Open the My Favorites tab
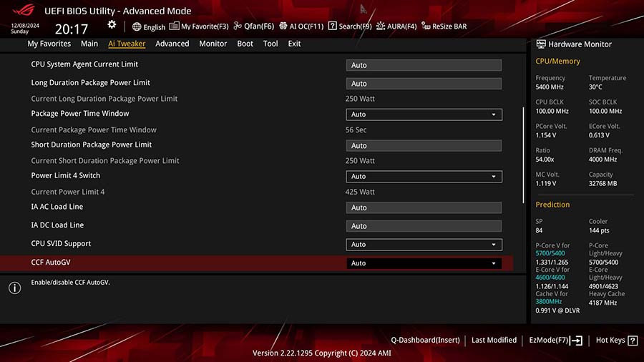This screenshot has width=644, height=362. click(x=49, y=44)
